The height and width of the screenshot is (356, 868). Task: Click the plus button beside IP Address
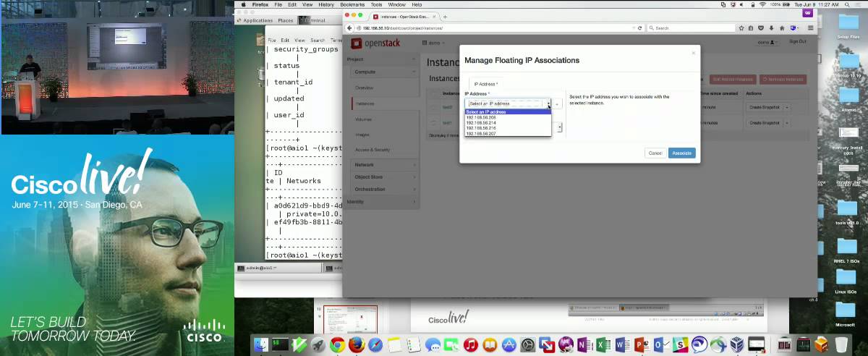point(557,103)
